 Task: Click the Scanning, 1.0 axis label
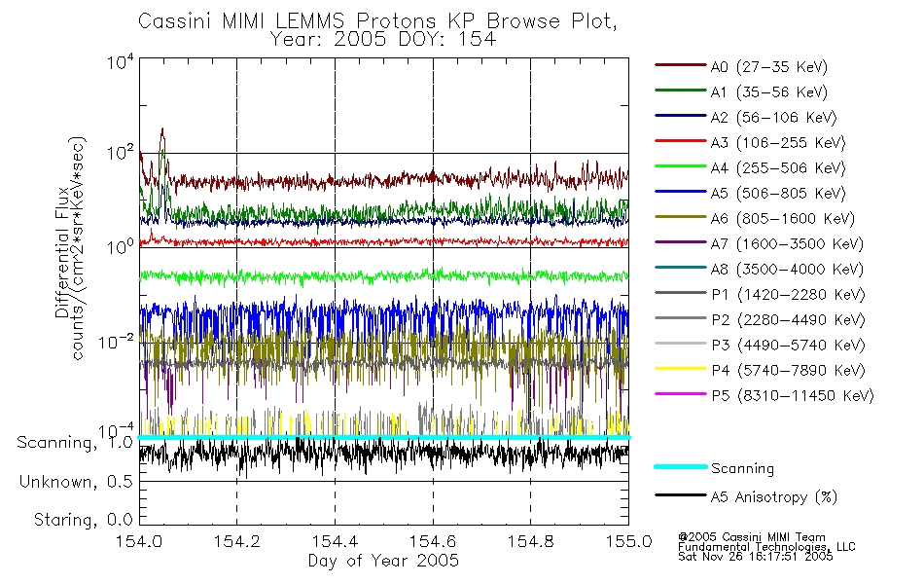click(75, 443)
